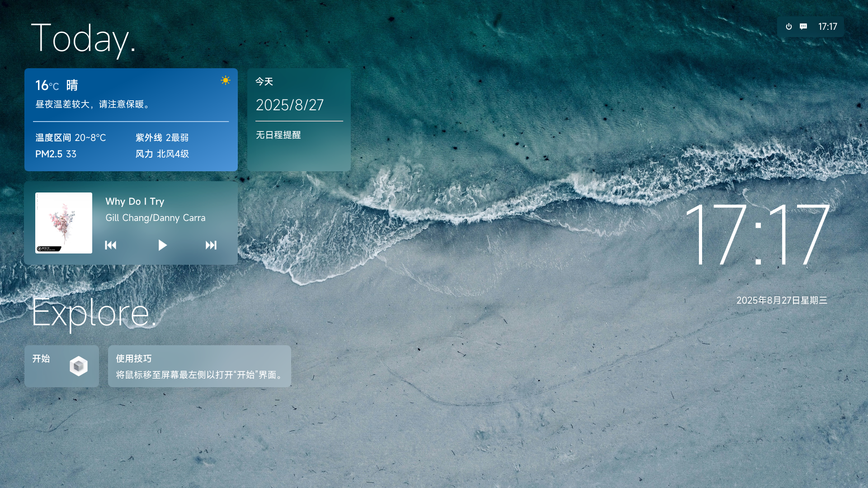Click the power icon at top right

788,27
